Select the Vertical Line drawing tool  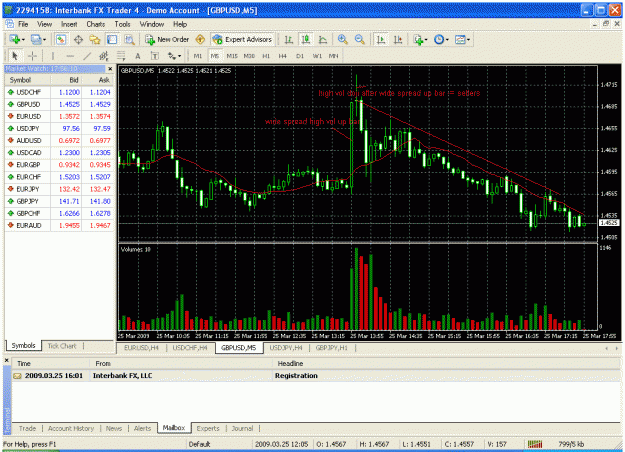point(53,56)
